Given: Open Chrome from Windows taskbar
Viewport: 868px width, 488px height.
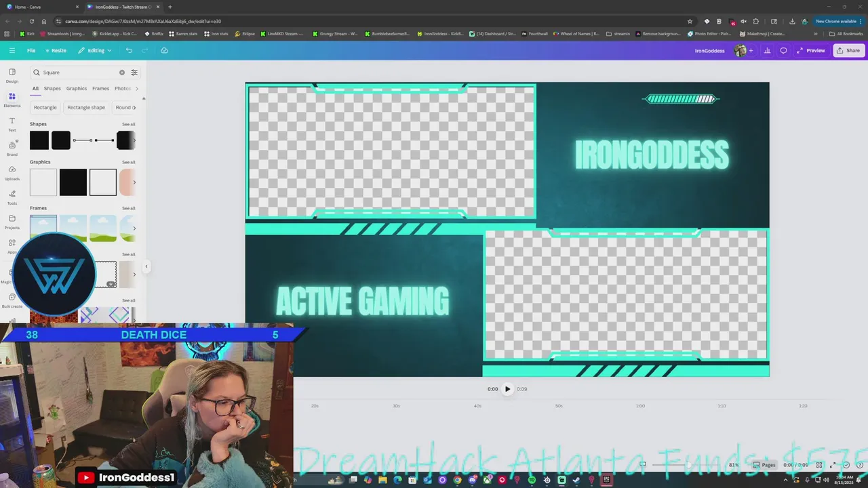Looking at the screenshot, I should (x=457, y=480).
